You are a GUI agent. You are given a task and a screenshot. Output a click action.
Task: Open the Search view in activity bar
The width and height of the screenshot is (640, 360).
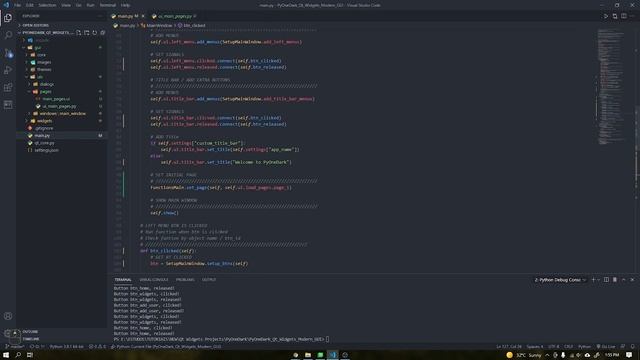(8, 35)
